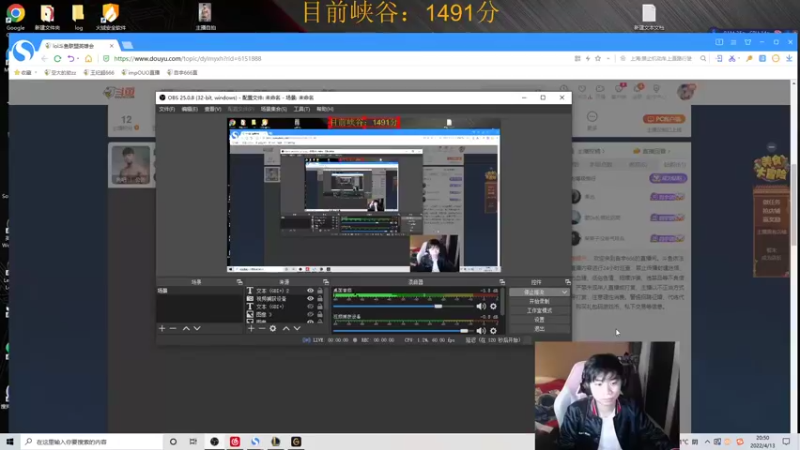Toggle visibility of 图像 source

coord(310,314)
